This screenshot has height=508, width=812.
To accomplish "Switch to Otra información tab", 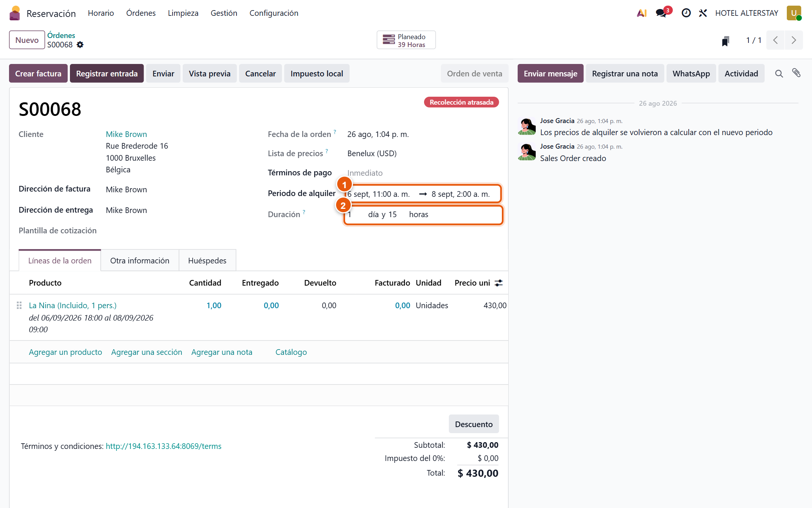I will pyautogui.click(x=140, y=260).
